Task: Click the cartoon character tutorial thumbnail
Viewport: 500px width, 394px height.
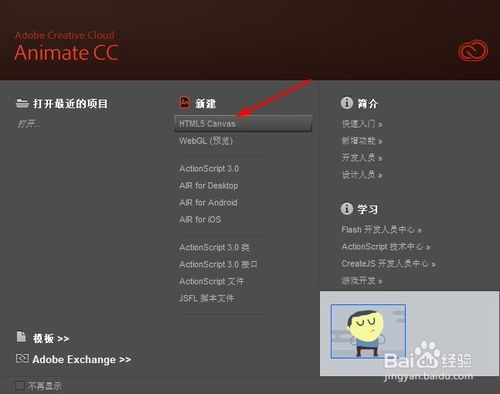Action: click(x=368, y=331)
